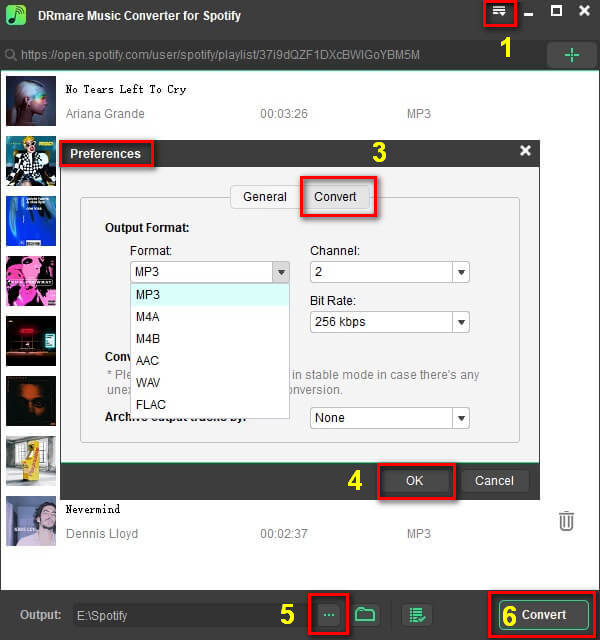Select M4B in the format list
This screenshot has height=640, width=600.
[210, 339]
